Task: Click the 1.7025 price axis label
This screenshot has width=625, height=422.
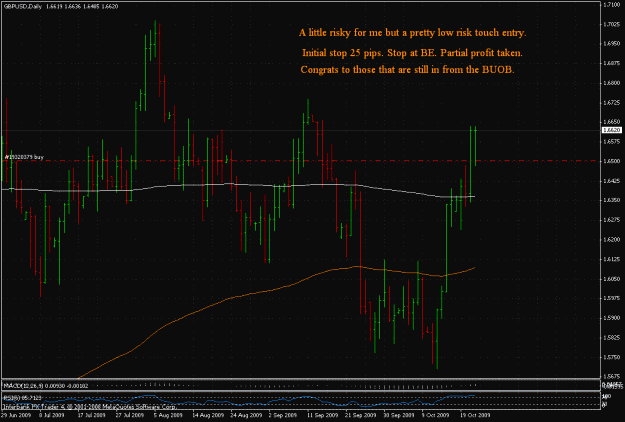Action: (x=611, y=24)
